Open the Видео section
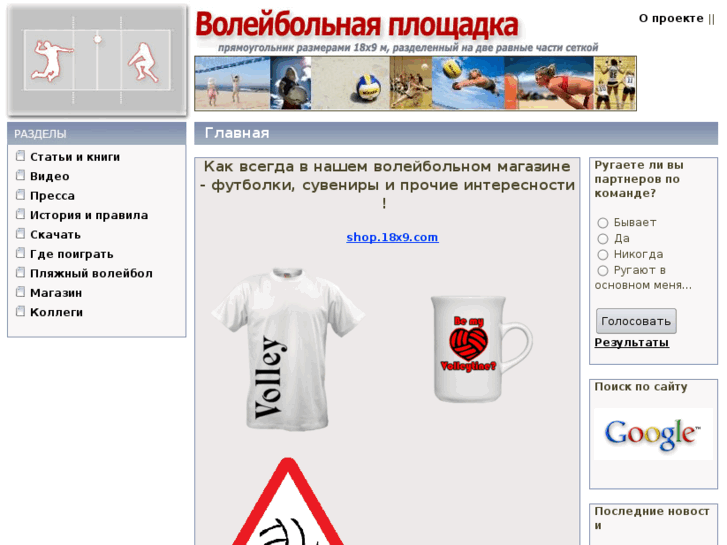The height and width of the screenshot is (545, 727). pyautogui.click(x=50, y=177)
